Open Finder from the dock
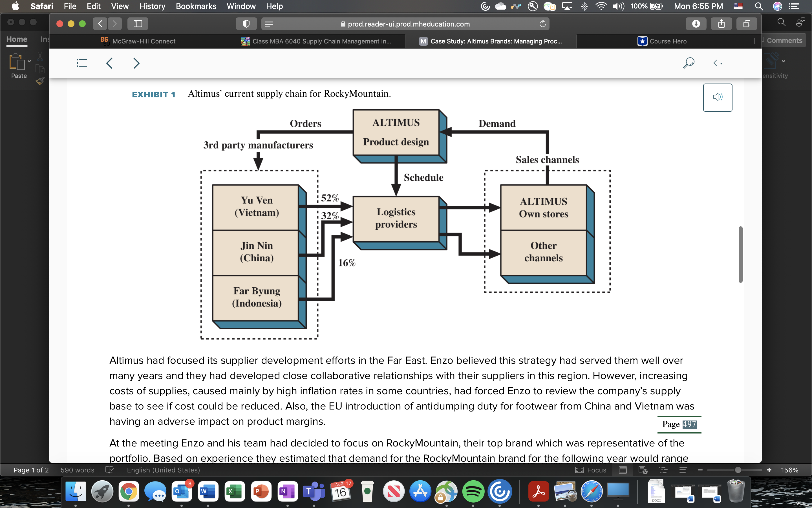This screenshot has height=508, width=812. point(76,492)
